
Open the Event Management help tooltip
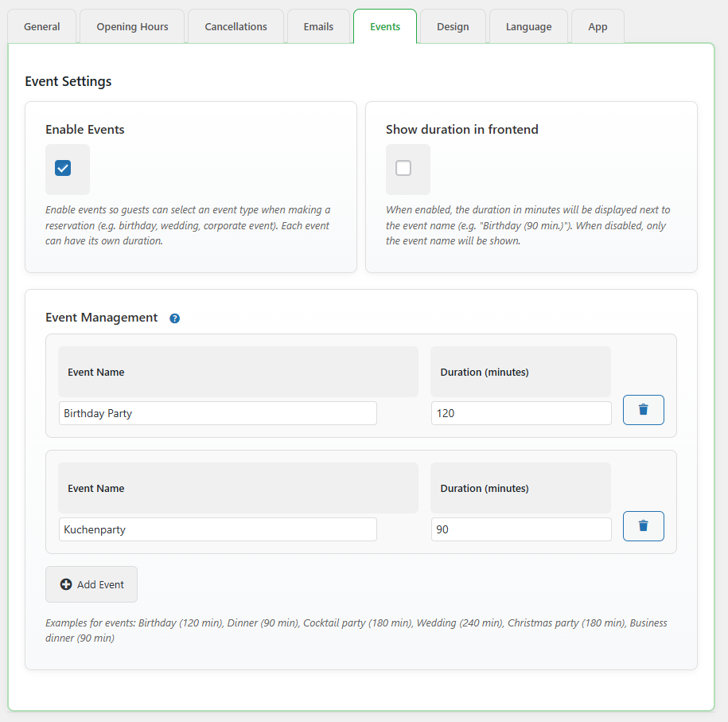click(174, 318)
